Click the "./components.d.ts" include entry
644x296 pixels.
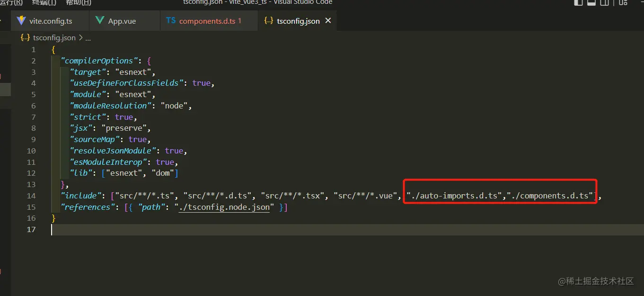point(550,196)
